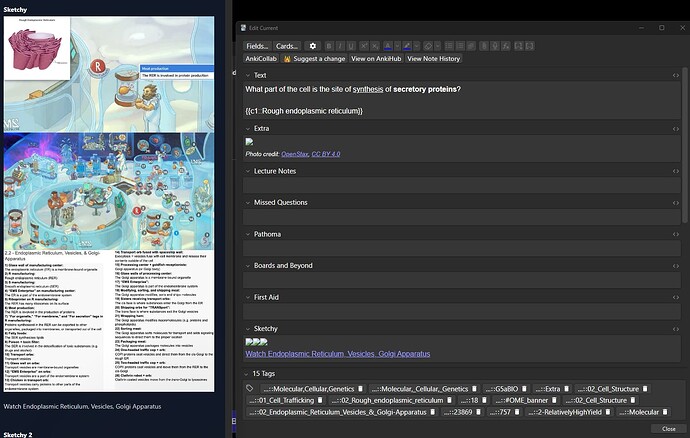Attach a file with the paperclip icon
This screenshot has height=438, width=690.
tap(484, 46)
